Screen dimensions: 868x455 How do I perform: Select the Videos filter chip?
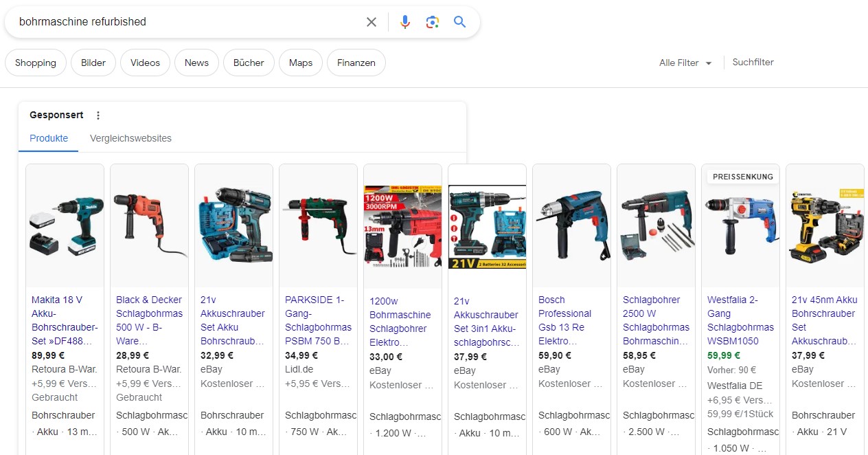pyautogui.click(x=145, y=63)
